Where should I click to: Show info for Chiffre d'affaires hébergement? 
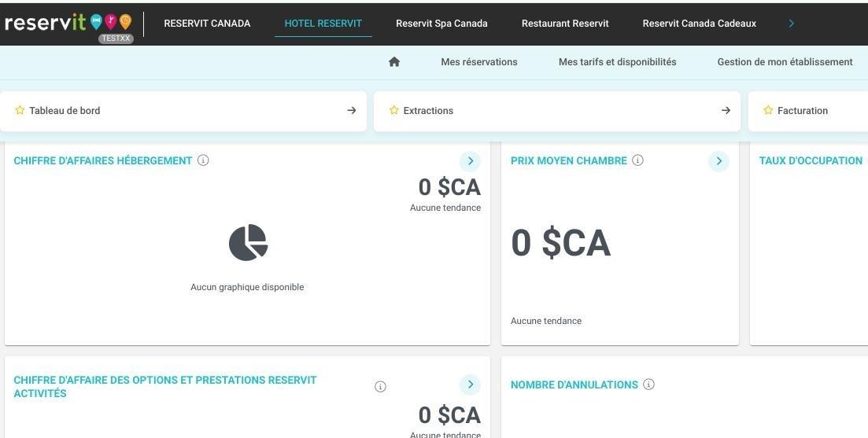tap(203, 160)
